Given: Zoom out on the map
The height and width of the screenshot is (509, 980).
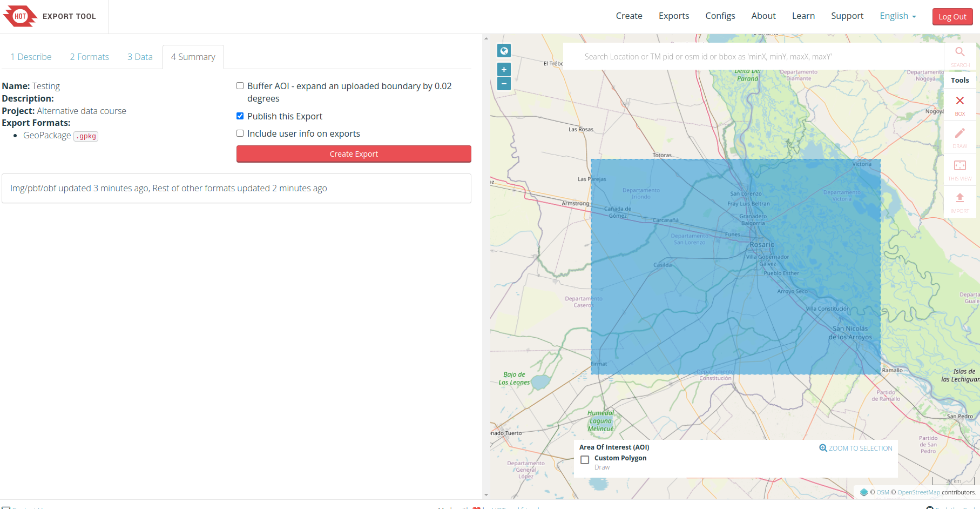Looking at the screenshot, I should [504, 83].
